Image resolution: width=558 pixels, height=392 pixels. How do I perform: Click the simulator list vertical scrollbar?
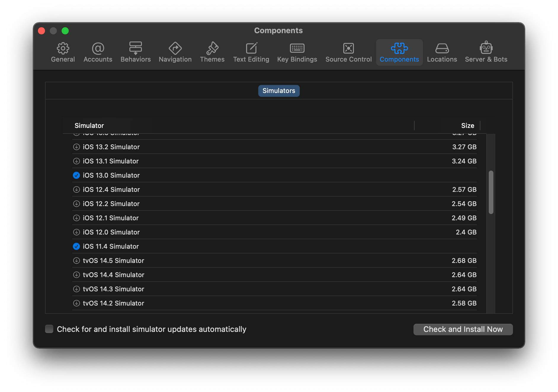[x=491, y=192]
